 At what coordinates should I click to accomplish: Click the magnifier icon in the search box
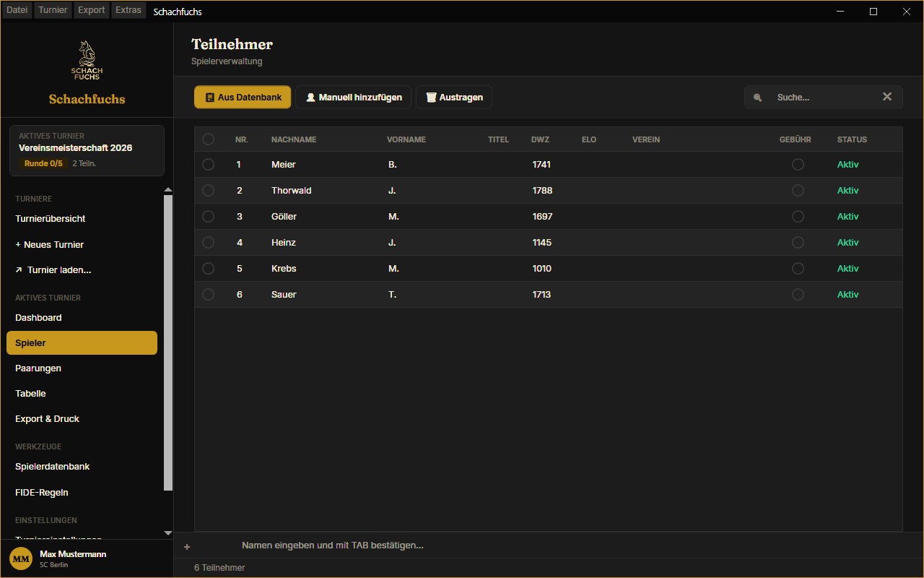(x=757, y=98)
